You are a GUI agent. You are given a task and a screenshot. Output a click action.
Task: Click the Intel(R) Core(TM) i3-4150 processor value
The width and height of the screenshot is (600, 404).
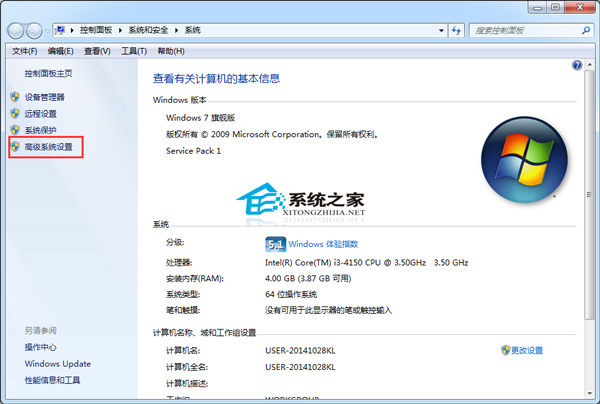point(367,263)
